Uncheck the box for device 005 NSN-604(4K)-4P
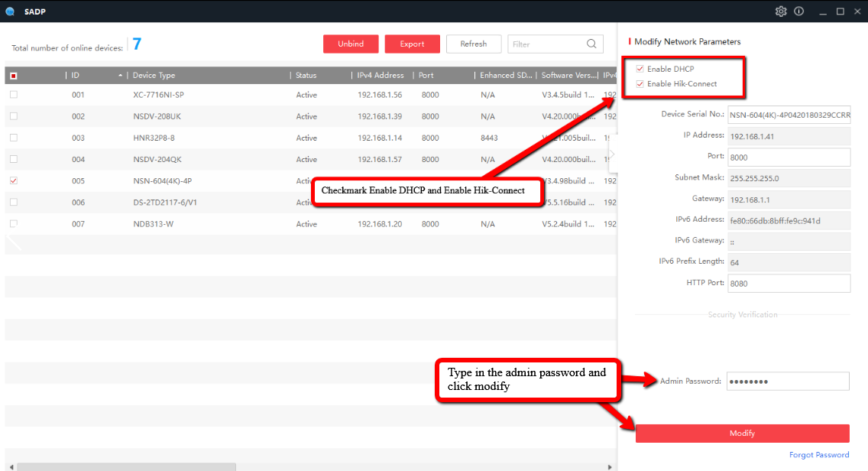Screen dimensions: 868x471 click(x=14, y=180)
